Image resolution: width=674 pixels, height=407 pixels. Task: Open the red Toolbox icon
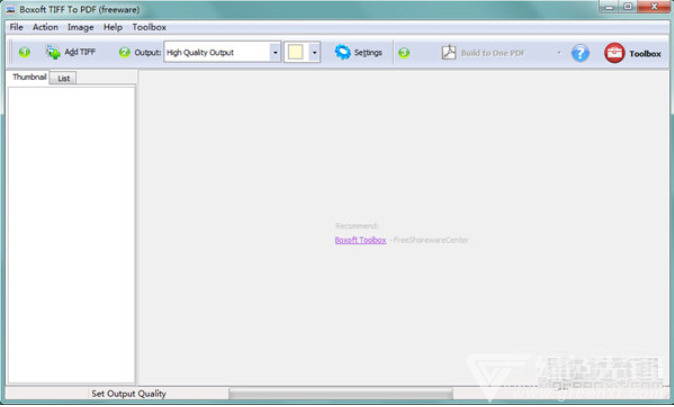click(615, 53)
